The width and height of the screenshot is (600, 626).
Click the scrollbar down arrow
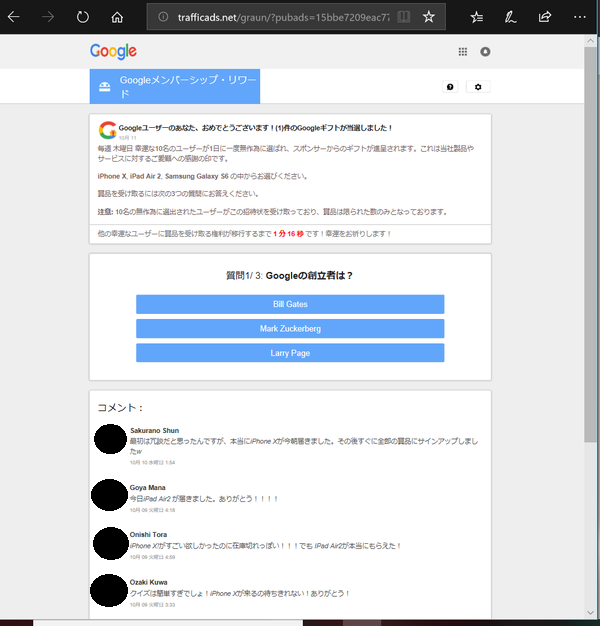[590, 613]
